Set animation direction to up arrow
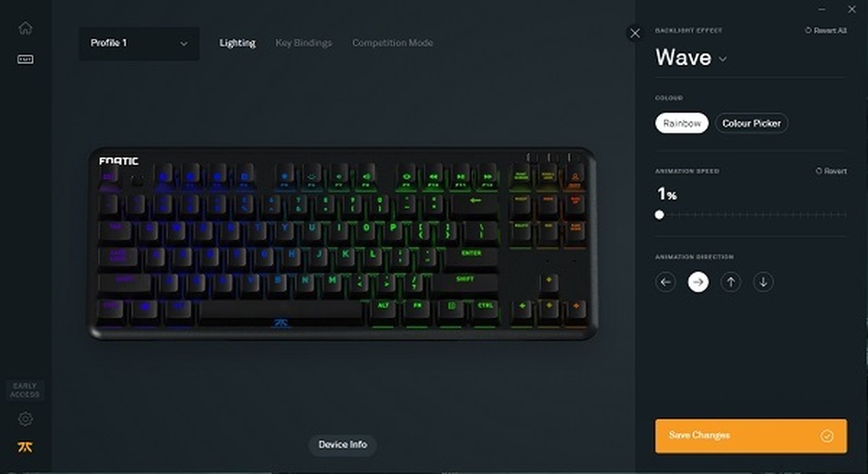 click(x=730, y=282)
